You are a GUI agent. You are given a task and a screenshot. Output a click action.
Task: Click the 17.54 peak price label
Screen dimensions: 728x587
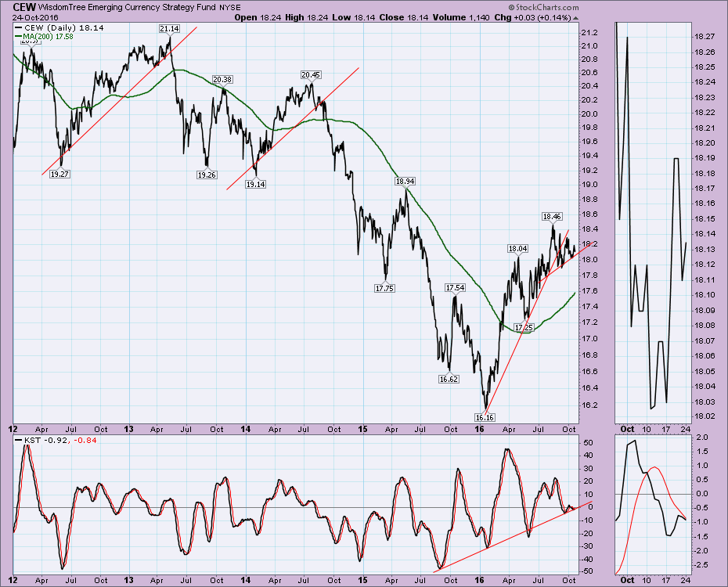[x=455, y=288]
